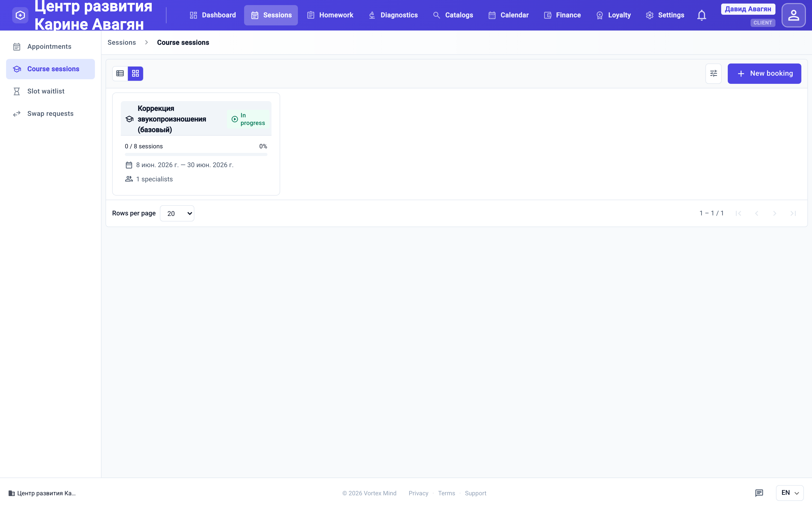Open Settings section
The height and width of the screenshot is (508, 812).
pos(665,15)
